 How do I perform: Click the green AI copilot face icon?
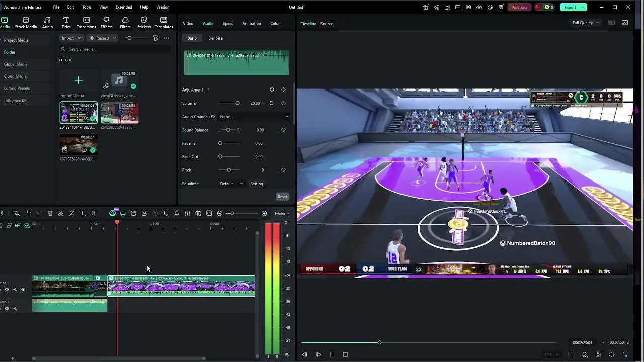[112, 213]
